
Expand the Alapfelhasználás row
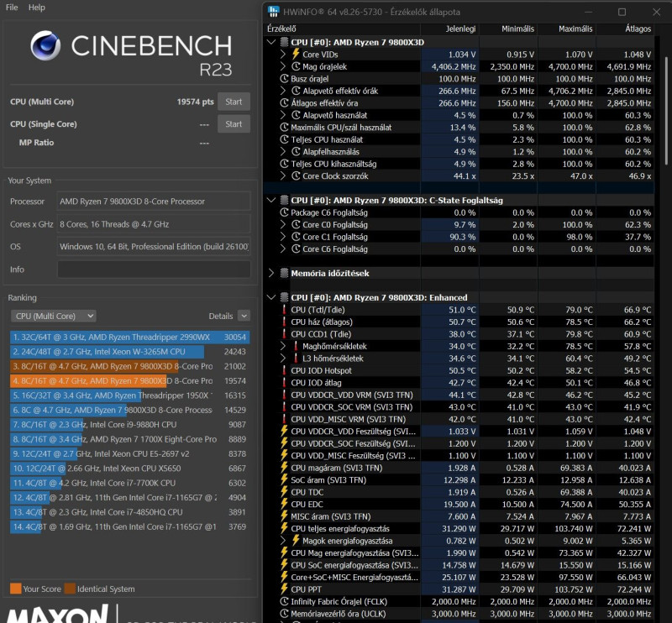pyautogui.click(x=283, y=152)
